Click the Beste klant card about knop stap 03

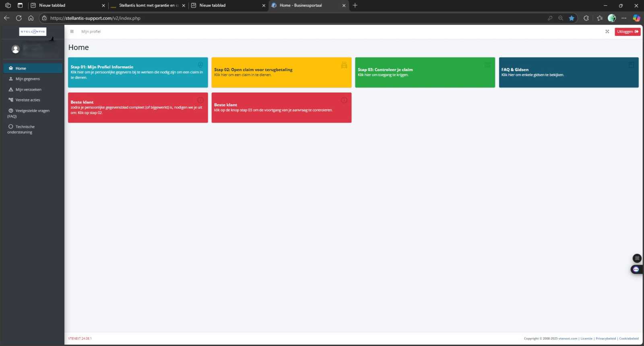click(281, 107)
